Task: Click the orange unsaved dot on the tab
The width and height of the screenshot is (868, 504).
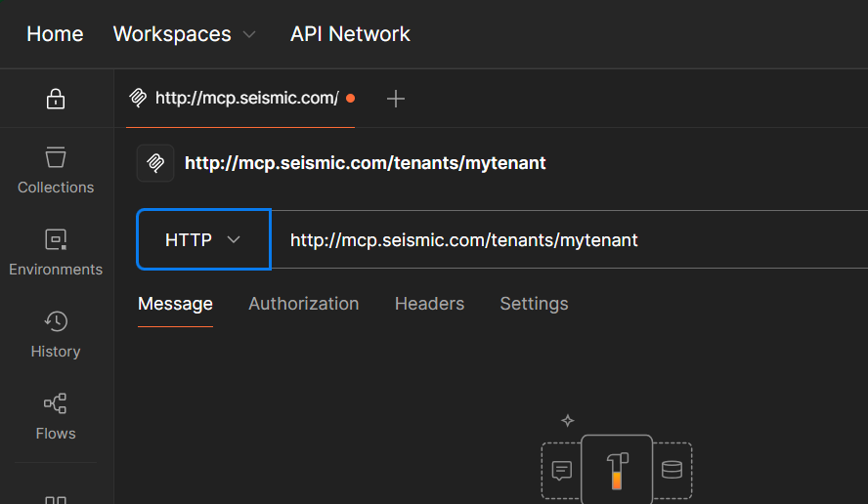Action: (x=350, y=99)
